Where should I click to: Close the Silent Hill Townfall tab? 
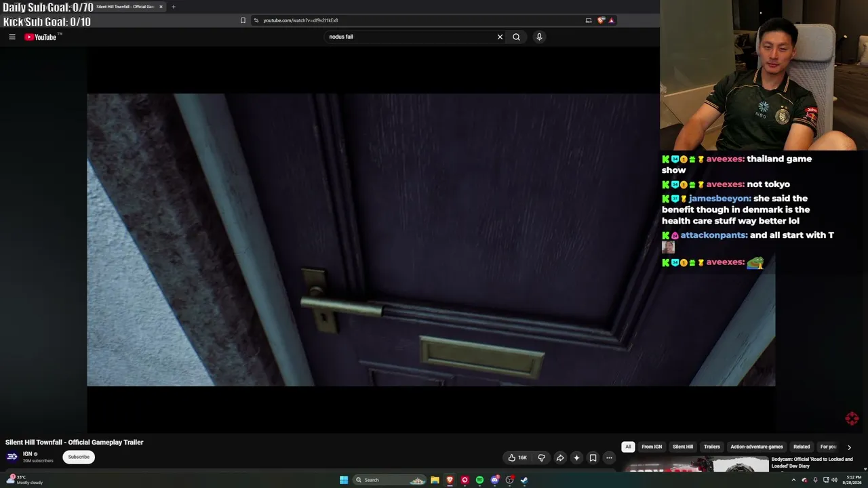click(x=161, y=7)
